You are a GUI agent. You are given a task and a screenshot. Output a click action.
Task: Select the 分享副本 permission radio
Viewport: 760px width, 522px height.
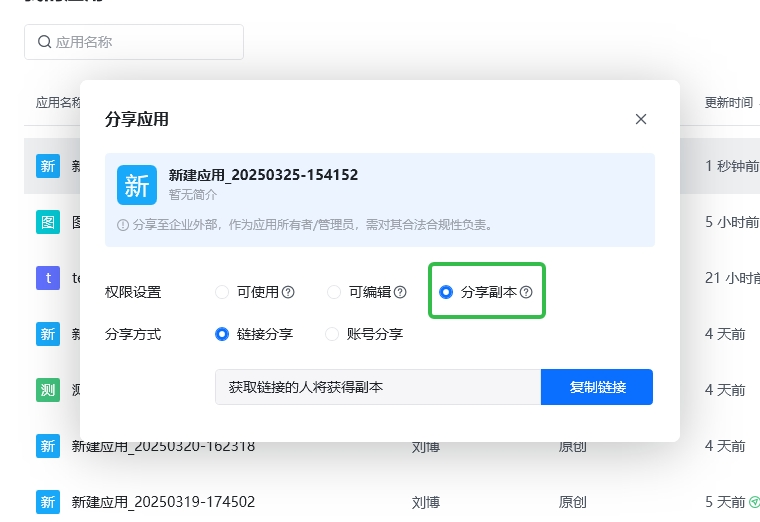[x=446, y=292]
